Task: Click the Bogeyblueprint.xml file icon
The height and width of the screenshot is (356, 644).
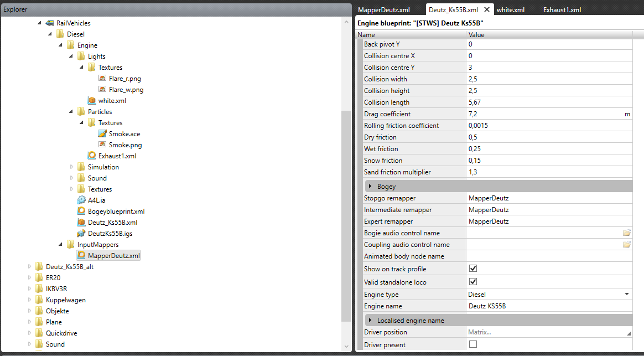Action: coord(81,211)
